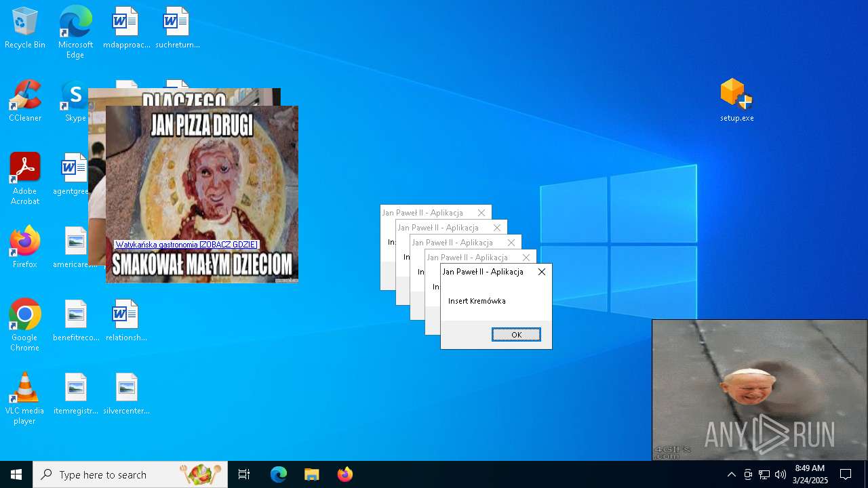
Task: Open Task View on the taskbar
Action: pos(244,474)
